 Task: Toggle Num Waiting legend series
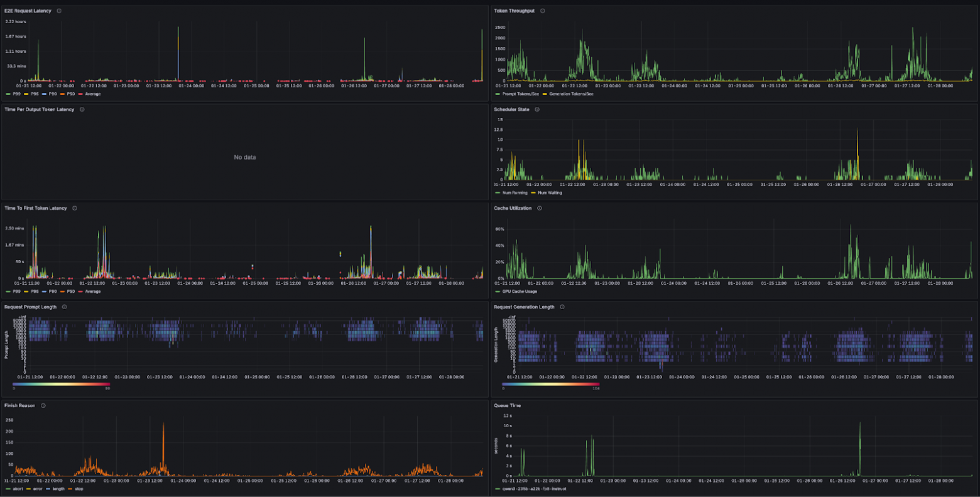click(547, 193)
